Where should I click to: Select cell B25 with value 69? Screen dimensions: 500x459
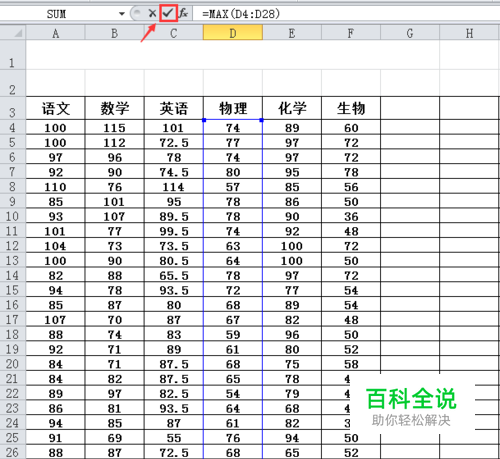click(115, 437)
